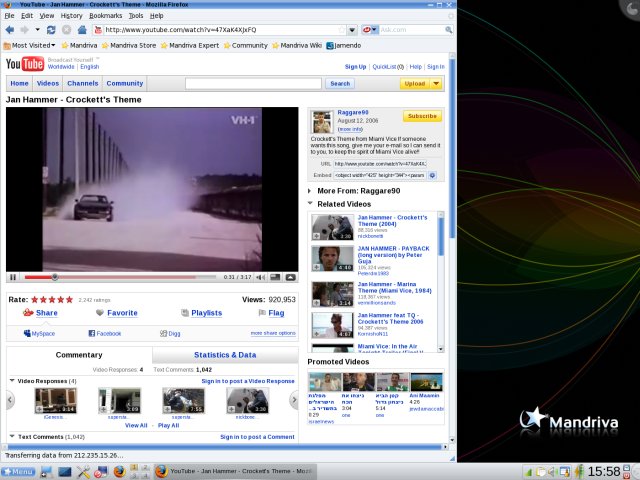Collapse the Video Responses section
640x480 pixels.
coord(12,381)
